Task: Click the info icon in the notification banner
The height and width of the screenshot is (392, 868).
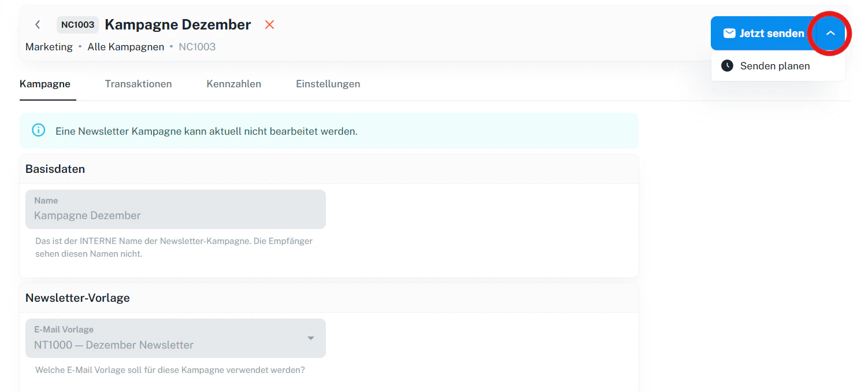Action: (38, 130)
